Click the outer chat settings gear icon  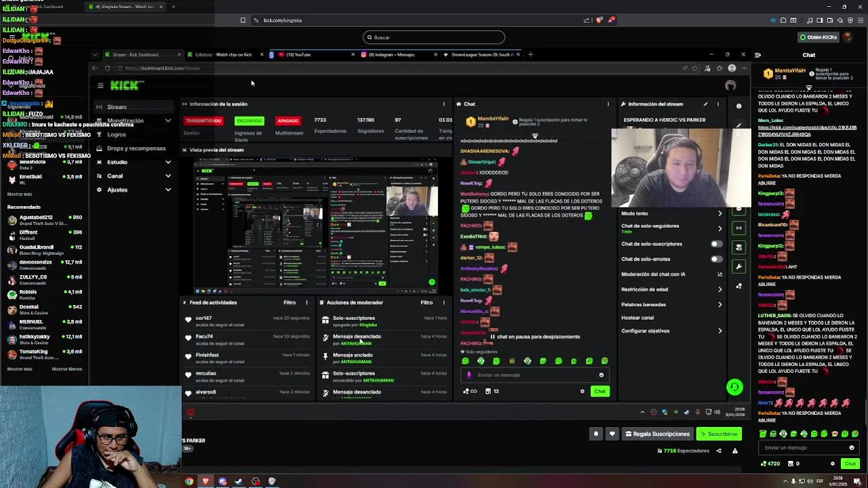(832, 464)
